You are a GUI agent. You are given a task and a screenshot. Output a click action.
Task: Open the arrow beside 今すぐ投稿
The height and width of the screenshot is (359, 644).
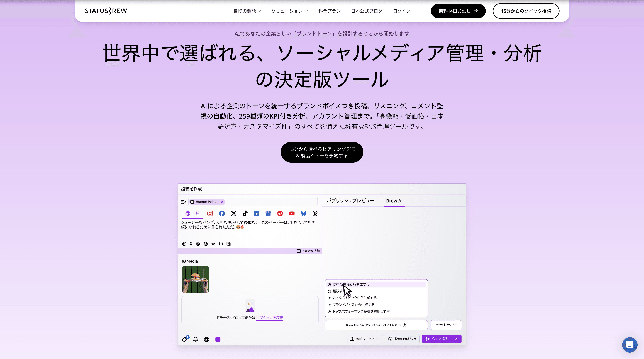pos(456,339)
